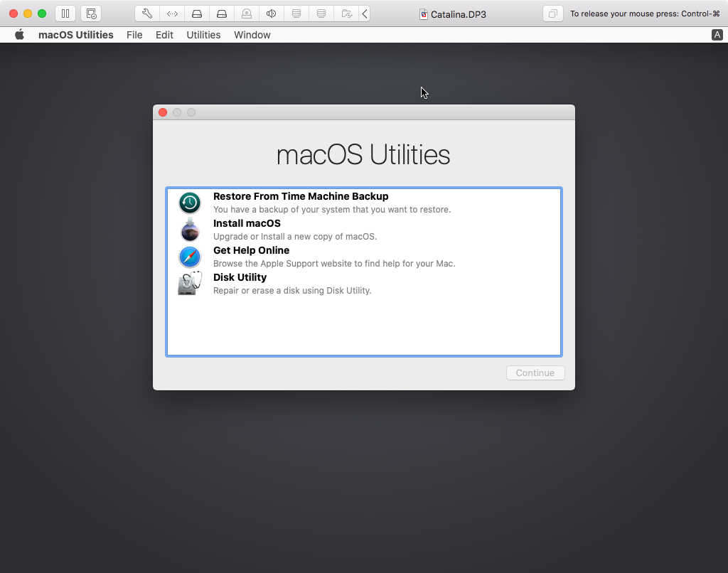This screenshot has width=728, height=573.
Task: Click the Install macOS Catalina icon
Action: click(190, 230)
